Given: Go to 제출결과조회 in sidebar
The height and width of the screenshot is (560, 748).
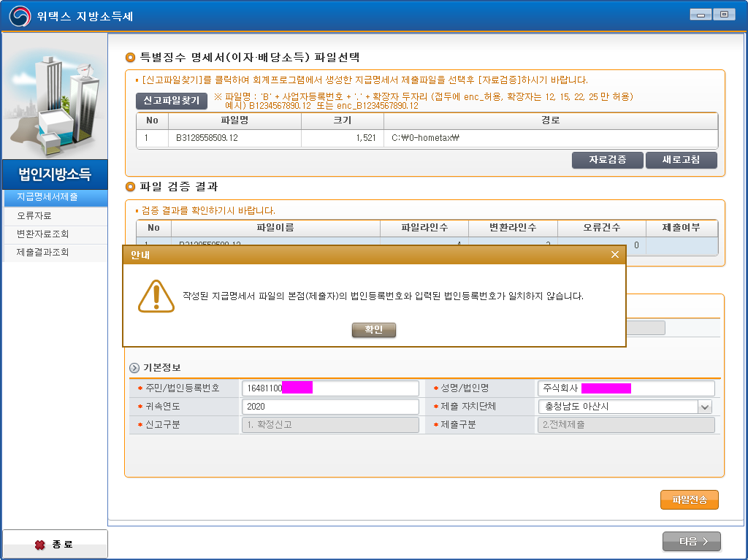Looking at the screenshot, I should (x=55, y=253).
